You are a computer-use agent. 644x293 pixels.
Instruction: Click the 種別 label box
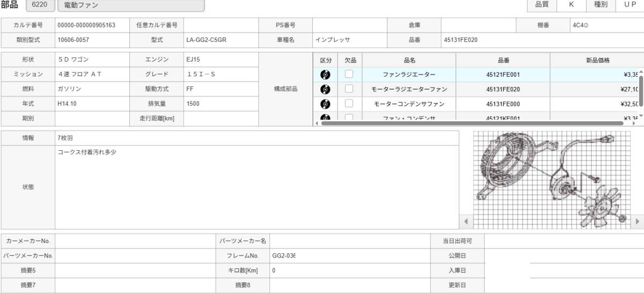(601, 5)
